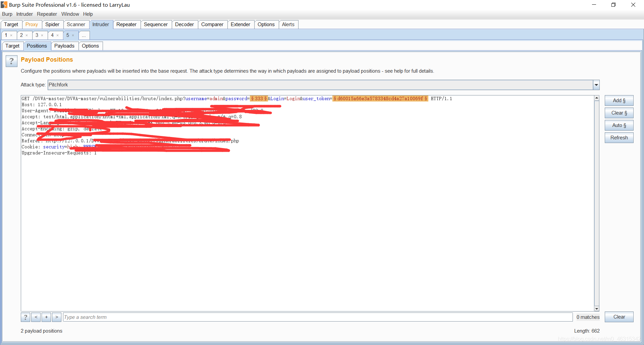Click the Add § button
The height and width of the screenshot is (345, 644).
pyautogui.click(x=619, y=100)
